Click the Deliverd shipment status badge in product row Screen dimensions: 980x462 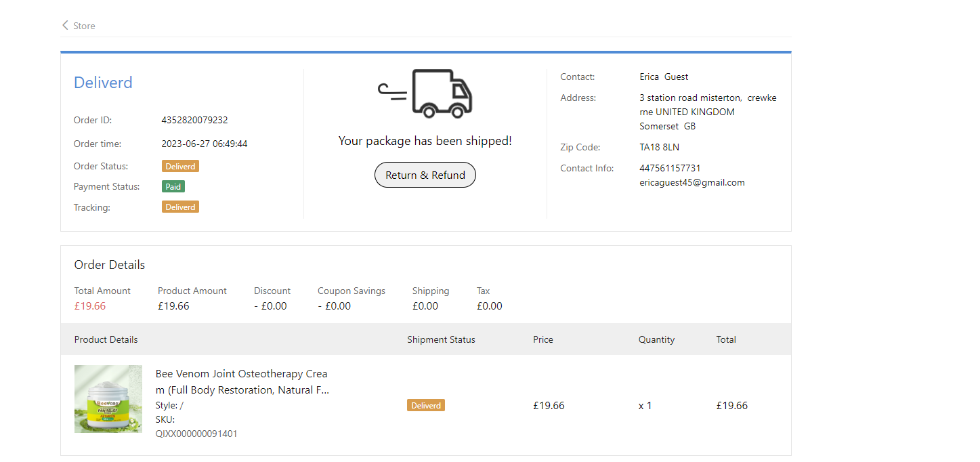tap(426, 406)
